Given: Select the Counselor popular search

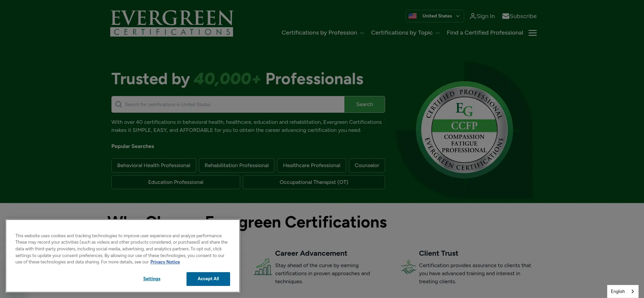Looking at the screenshot, I should click(x=367, y=165).
